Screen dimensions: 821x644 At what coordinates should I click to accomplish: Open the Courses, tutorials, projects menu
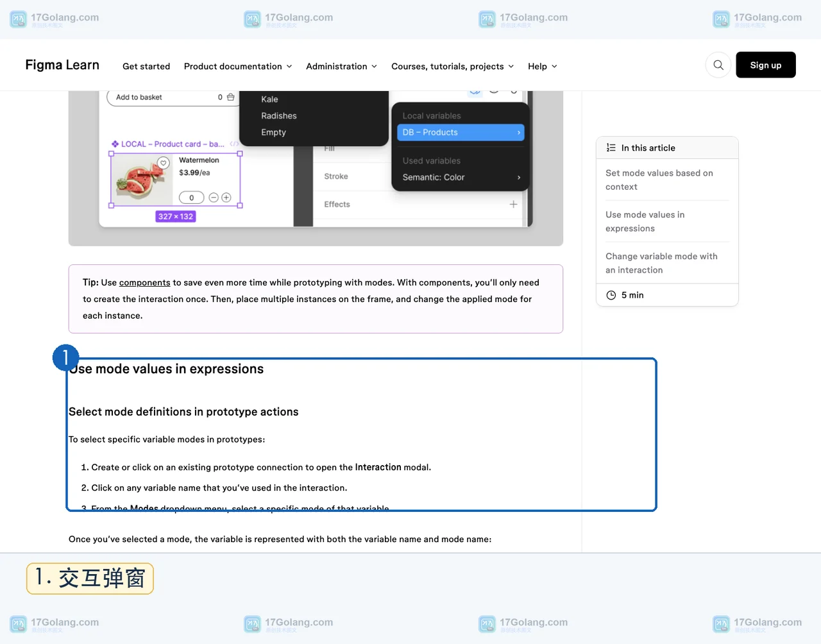(x=452, y=66)
